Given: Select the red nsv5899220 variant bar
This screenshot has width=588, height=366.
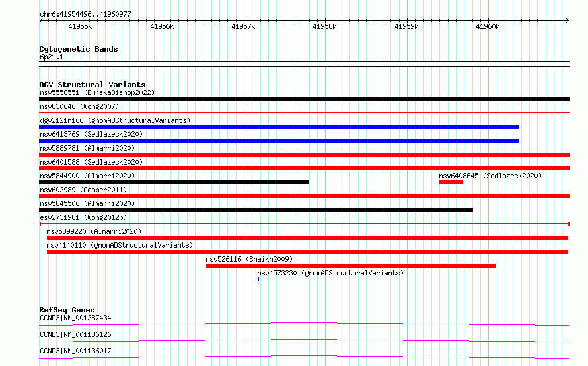Looking at the screenshot, I should click(x=307, y=238).
